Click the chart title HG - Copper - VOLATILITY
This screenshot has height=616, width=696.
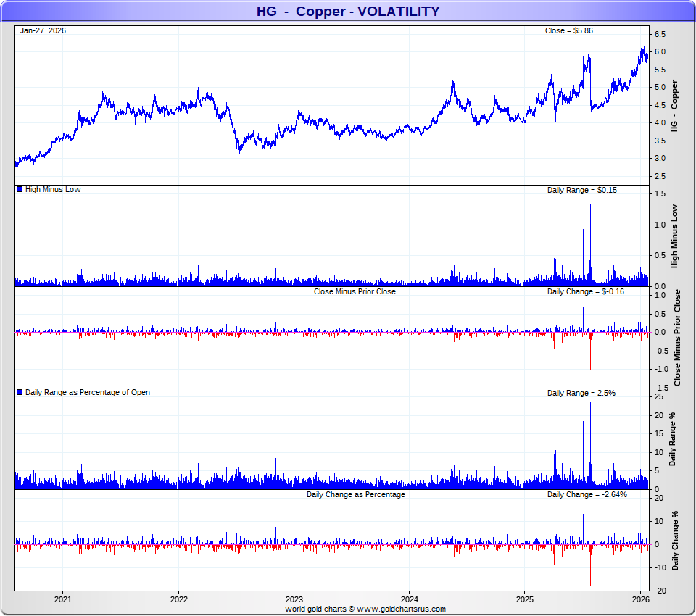(348, 11)
